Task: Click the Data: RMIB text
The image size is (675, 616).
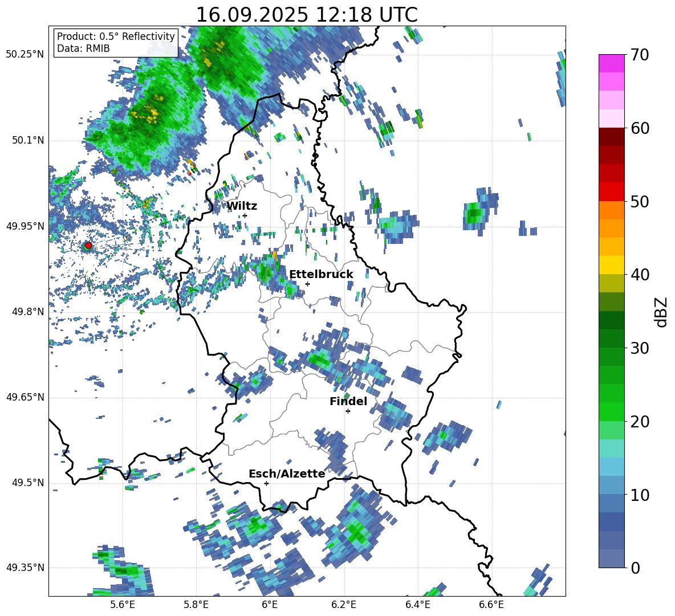Action: click(x=83, y=48)
